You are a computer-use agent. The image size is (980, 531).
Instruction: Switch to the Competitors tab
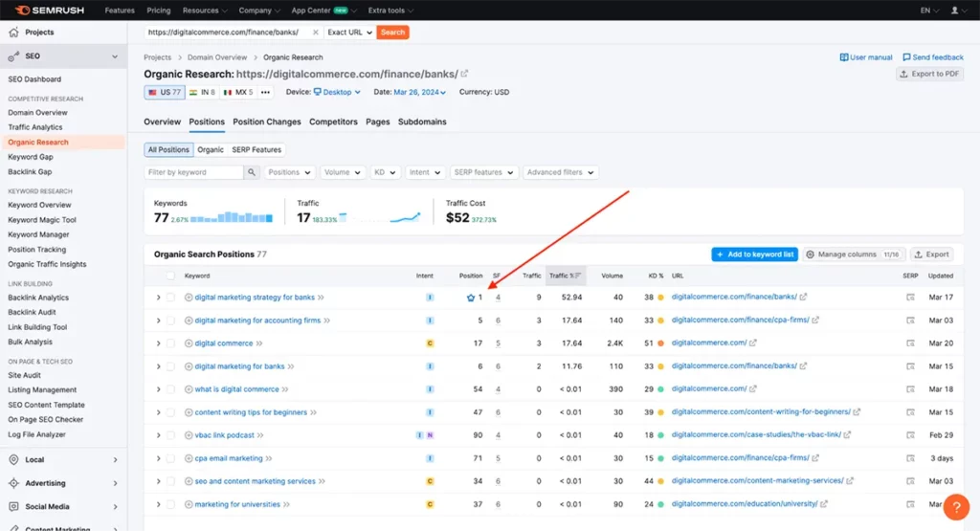333,122
